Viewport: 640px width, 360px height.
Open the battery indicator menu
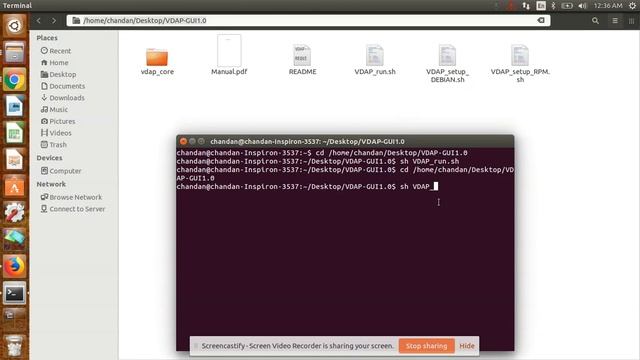point(567,6)
